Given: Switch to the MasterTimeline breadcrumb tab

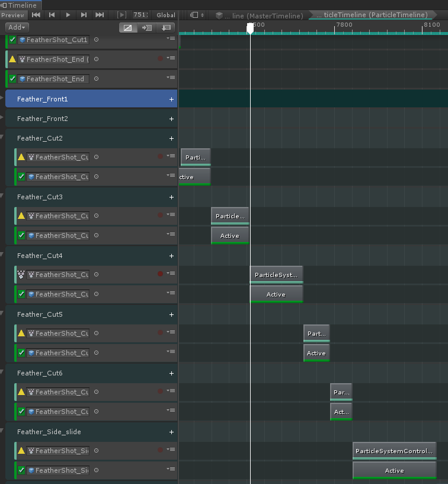Looking at the screenshot, I should pos(261,15).
